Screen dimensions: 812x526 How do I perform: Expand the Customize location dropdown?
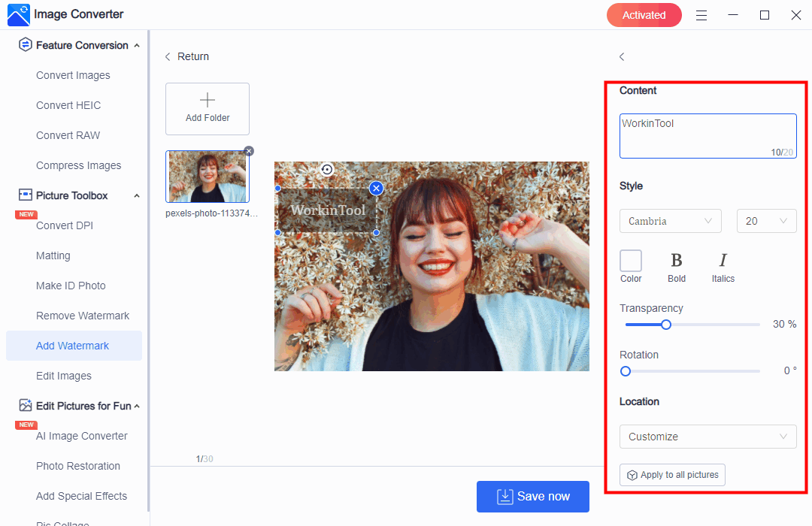click(x=707, y=437)
